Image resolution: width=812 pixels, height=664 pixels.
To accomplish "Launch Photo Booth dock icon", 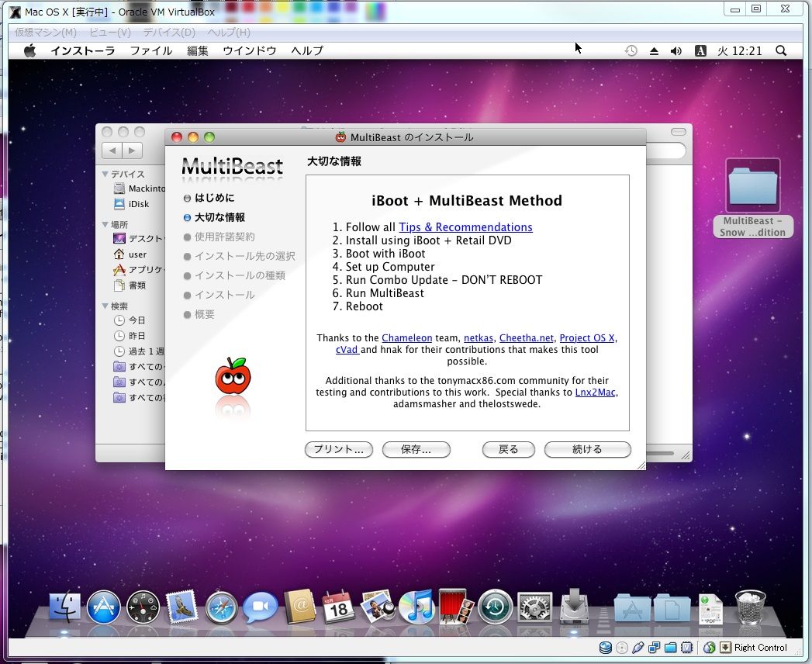I will pos(456,607).
